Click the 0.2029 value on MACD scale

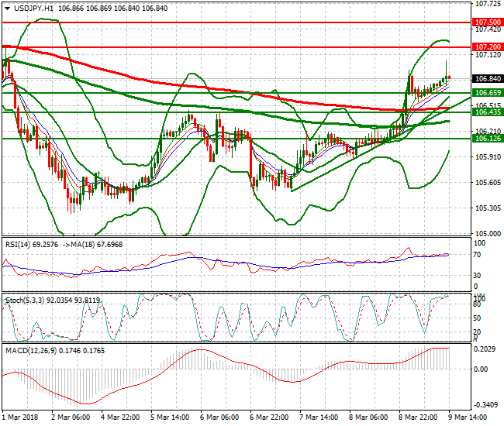(485, 349)
